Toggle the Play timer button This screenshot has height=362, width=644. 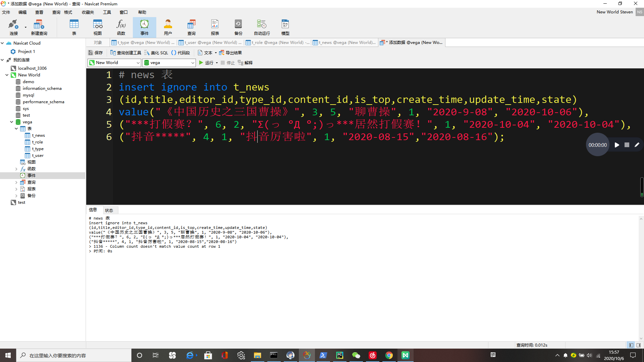point(616,144)
